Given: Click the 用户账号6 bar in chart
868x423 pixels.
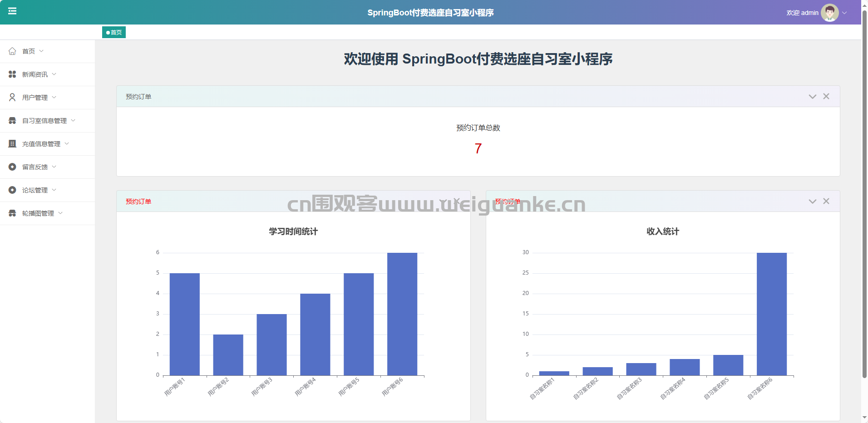Looking at the screenshot, I should (x=402, y=314).
